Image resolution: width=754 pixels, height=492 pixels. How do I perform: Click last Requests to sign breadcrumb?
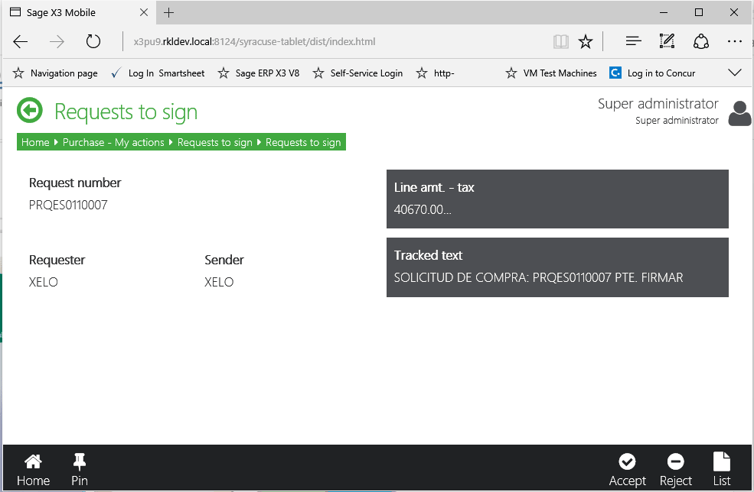[303, 142]
